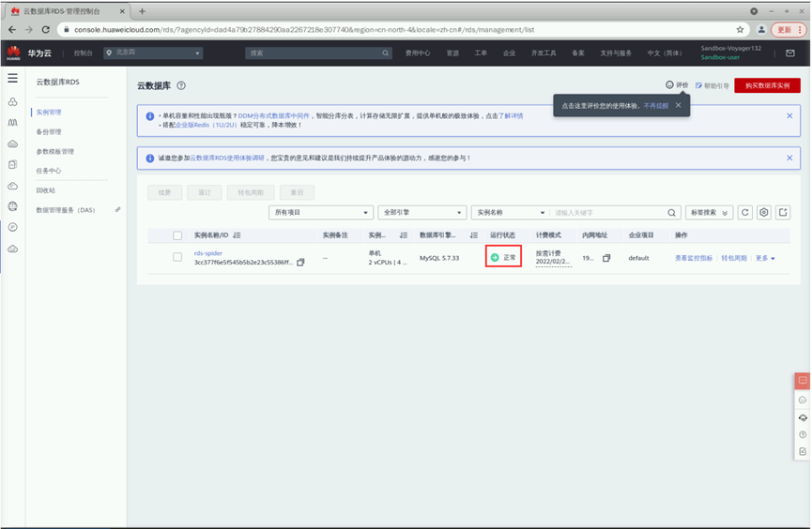Click the 帮助引导 link
This screenshot has height=529, width=812.
[712, 86]
